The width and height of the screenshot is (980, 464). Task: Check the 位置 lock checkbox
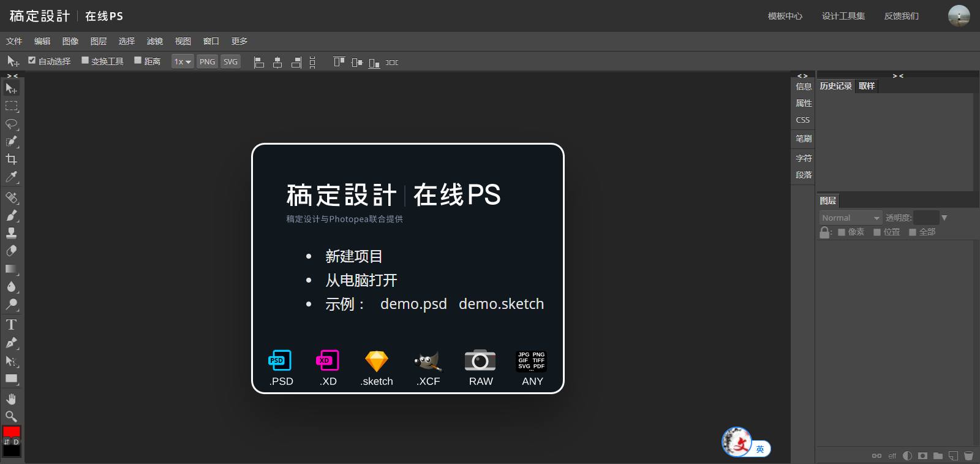click(x=877, y=232)
